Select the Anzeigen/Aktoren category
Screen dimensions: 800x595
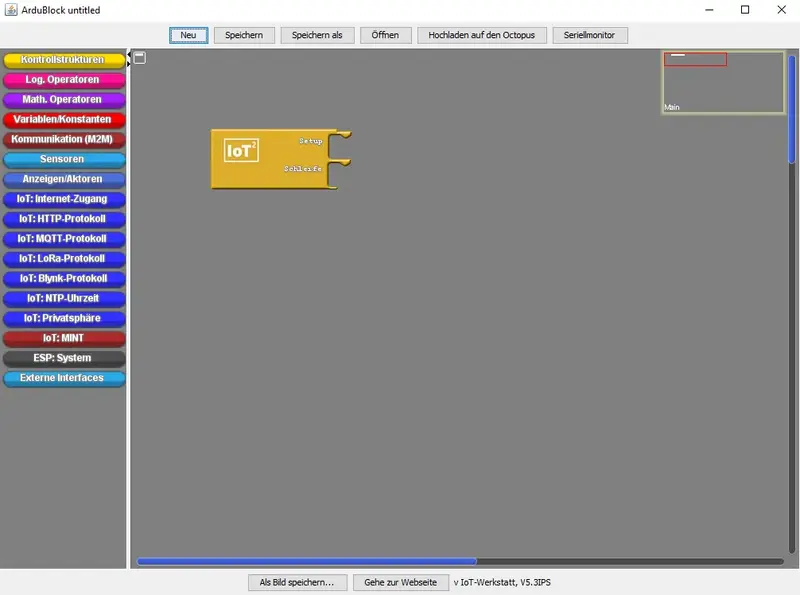point(63,180)
